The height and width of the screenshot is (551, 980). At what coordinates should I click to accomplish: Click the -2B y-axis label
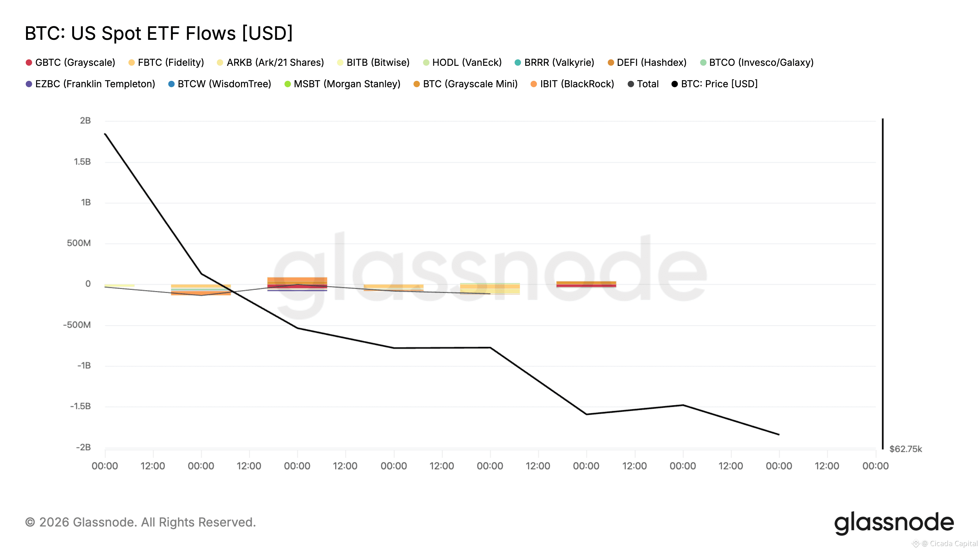point(83,447)
